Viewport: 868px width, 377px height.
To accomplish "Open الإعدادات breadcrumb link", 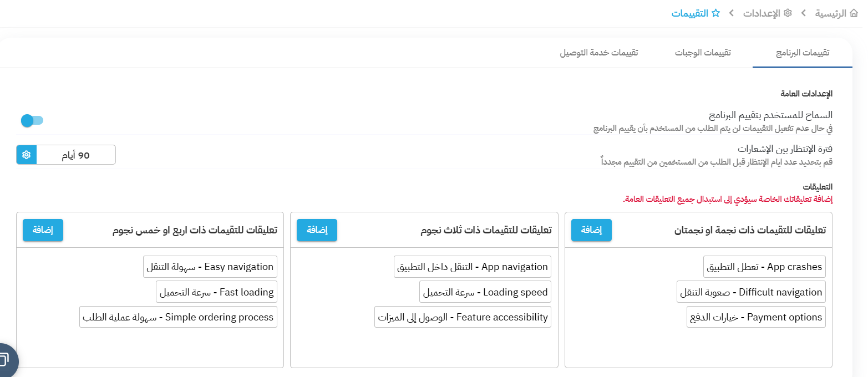I will point(762,13).
